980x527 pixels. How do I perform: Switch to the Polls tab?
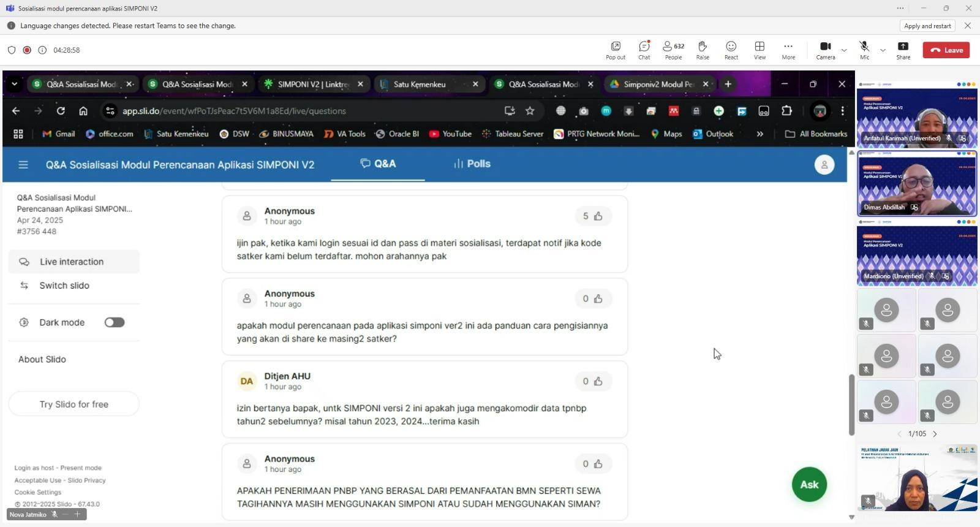(x=472, y=164)
